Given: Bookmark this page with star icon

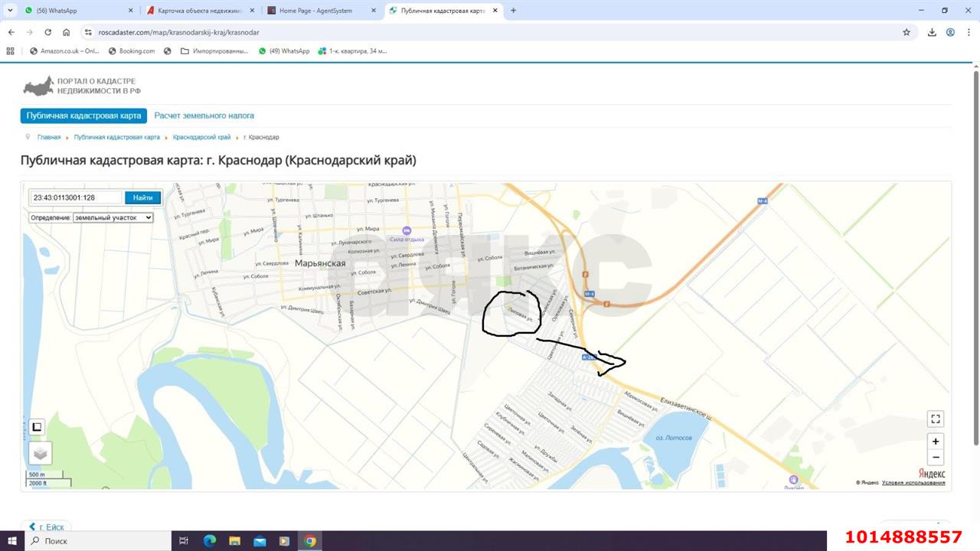Looking at the screenshot, I should point(906,32).
